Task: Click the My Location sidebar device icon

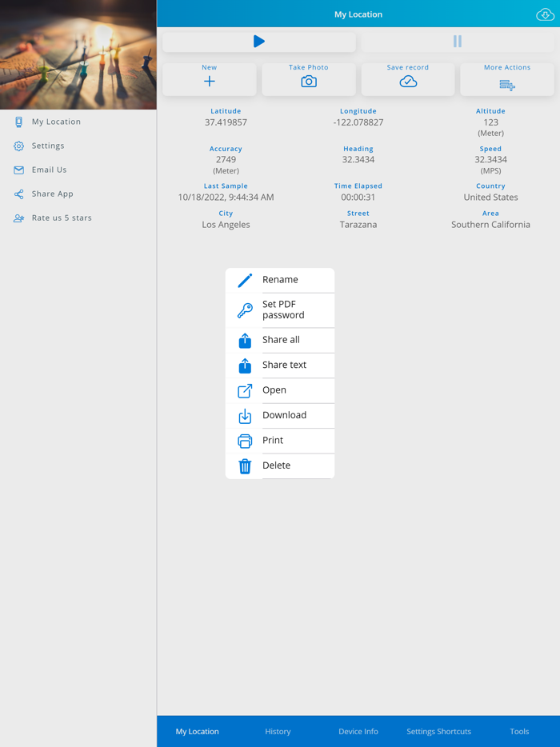Action: pos(18,122)
